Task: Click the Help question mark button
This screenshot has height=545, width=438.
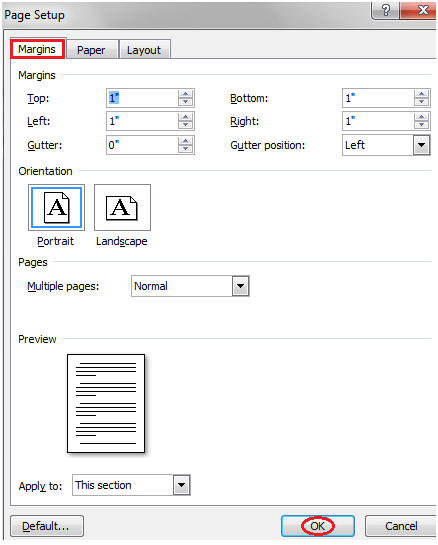Action: tap(386, 10)
